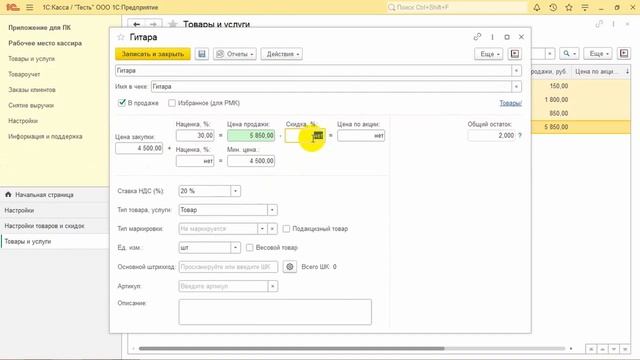Click help question mark near Общий остаток
Image resolution: width=640 pixels, height=360 pixels.
tap(520, 135)
